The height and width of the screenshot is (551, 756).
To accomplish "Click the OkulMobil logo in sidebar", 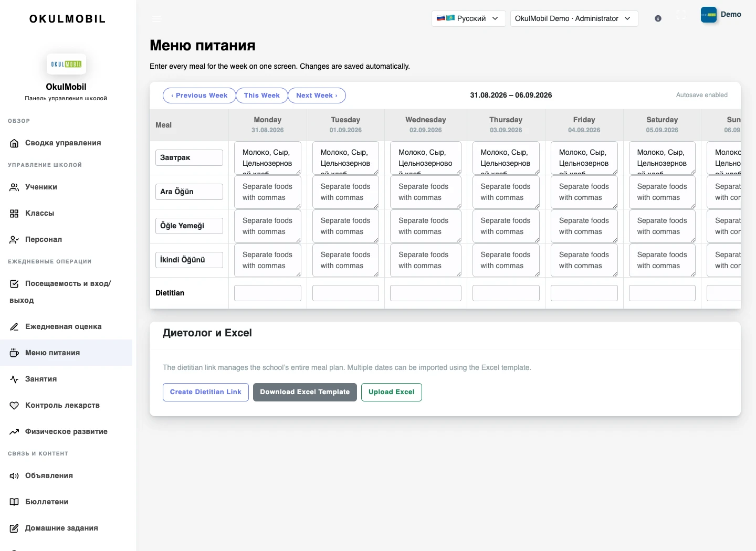I will (66, 64).
